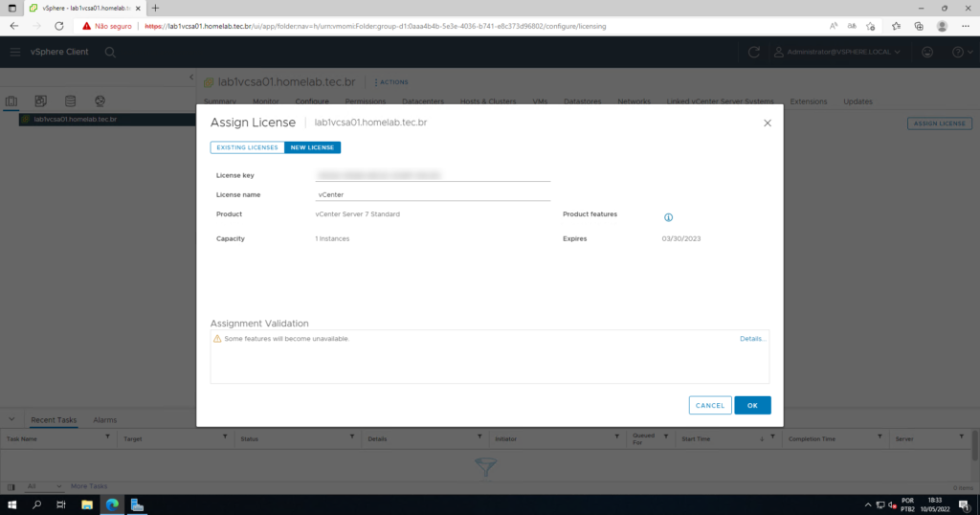Switch to Extensions tab
Screen dimensions: 980x515
(x=808, y=101)
